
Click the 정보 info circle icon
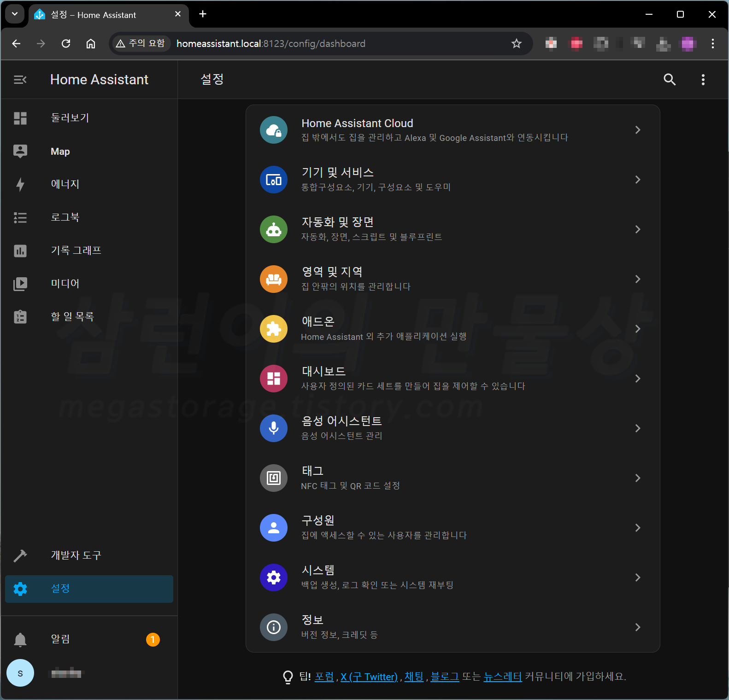(274, 627)
